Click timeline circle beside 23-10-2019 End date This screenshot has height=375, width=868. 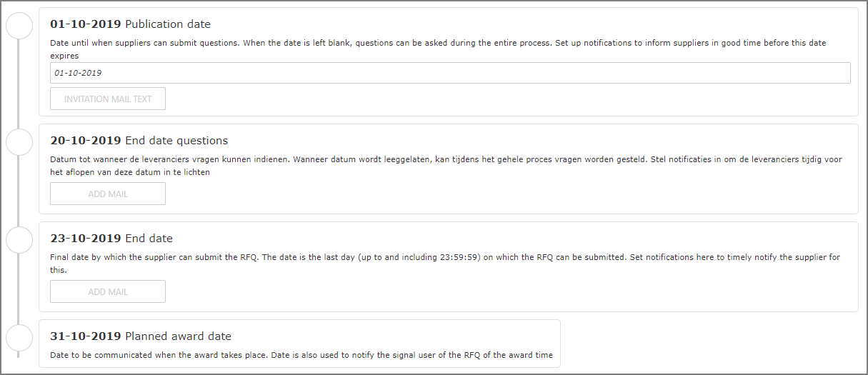coord(19,240)
